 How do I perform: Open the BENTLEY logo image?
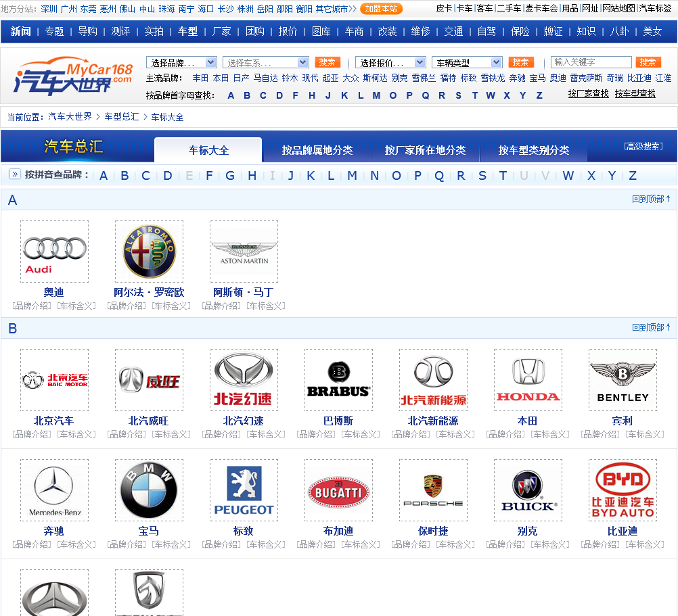coord(623,380)
